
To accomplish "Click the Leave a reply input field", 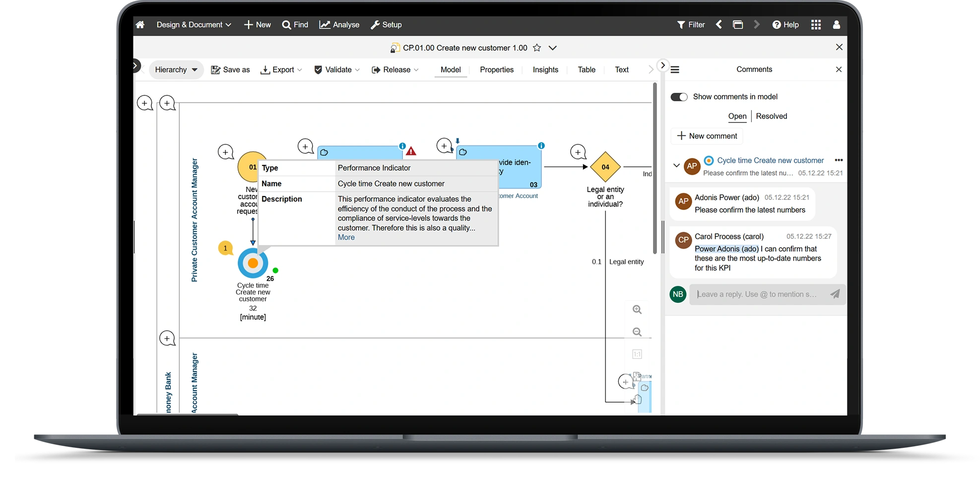I will point(757,294).
